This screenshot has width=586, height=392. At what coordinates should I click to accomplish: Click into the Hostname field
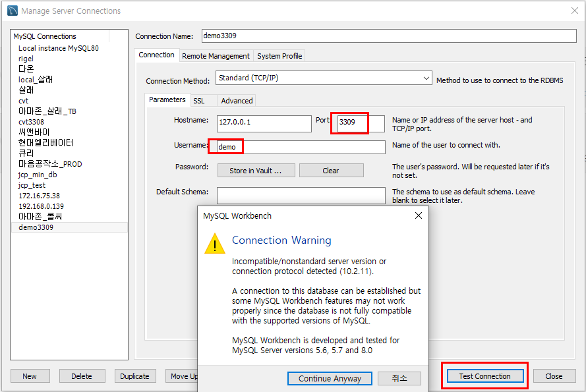264,123
